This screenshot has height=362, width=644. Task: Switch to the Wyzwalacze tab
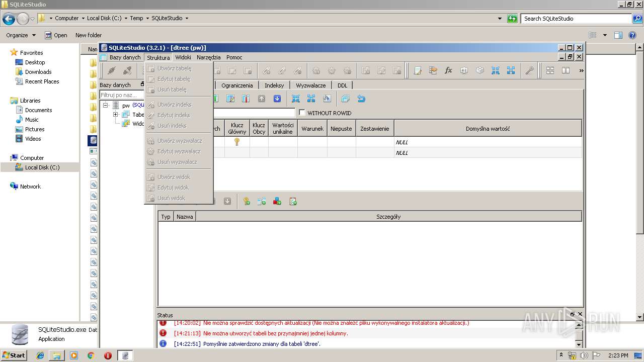tap(311, 85)
